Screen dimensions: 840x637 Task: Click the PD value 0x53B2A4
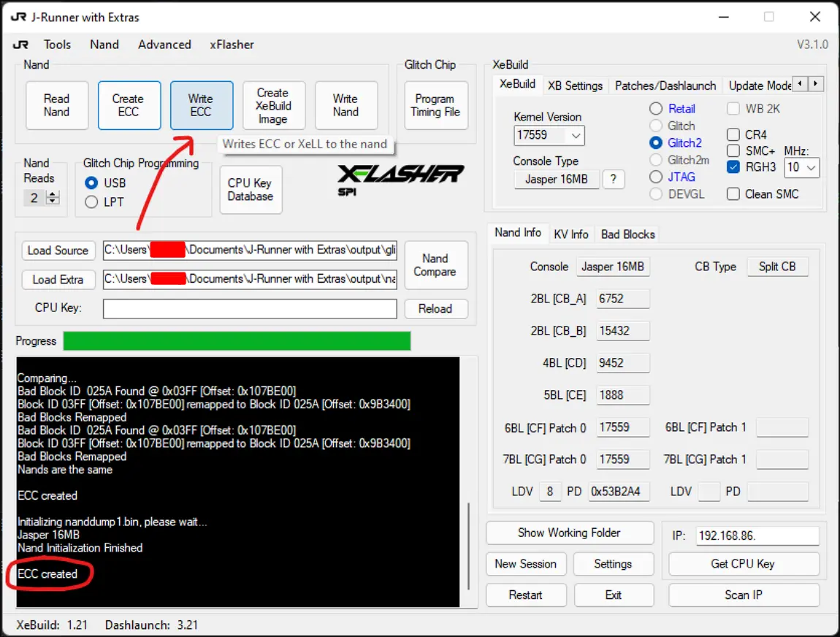619,492
